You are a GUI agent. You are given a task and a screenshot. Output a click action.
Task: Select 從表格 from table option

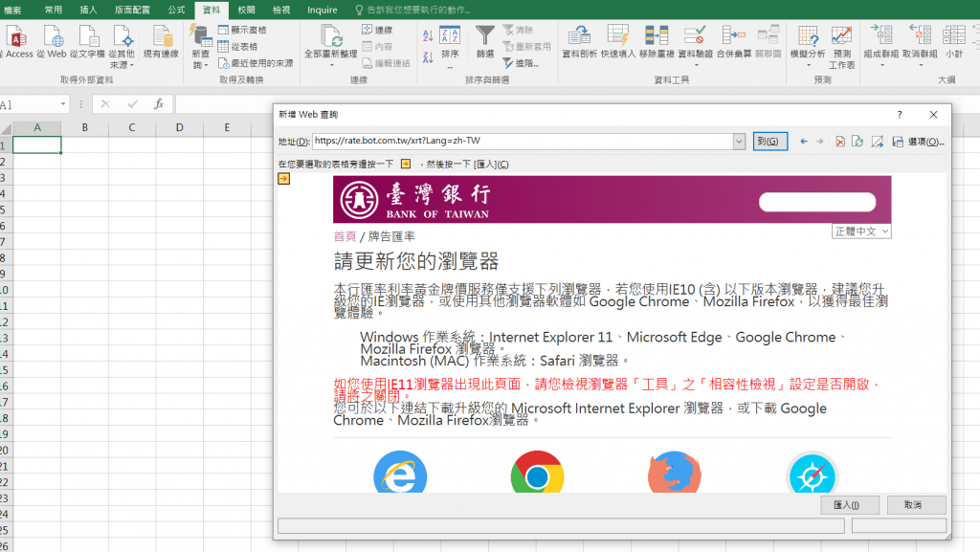237,46
